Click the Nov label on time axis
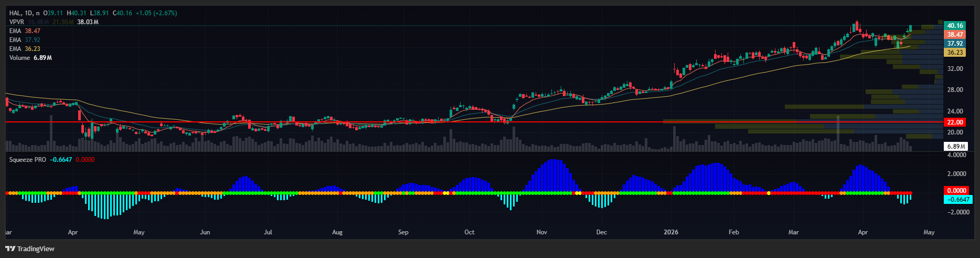Image resolution: width=980 pixels, height=258 pixels. pyautogui.click(x=541, y=232)
